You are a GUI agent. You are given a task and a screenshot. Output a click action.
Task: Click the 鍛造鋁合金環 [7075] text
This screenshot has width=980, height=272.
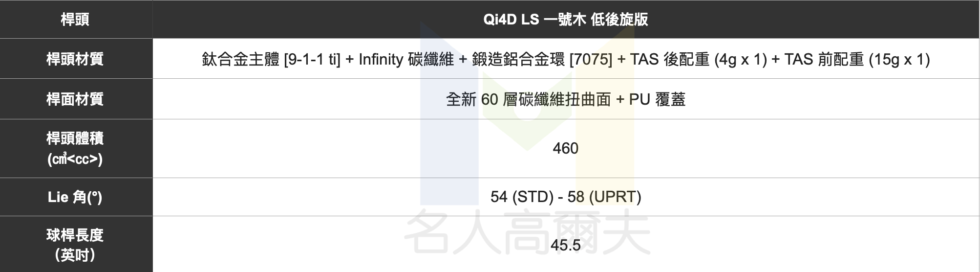[x=542, y=60]
